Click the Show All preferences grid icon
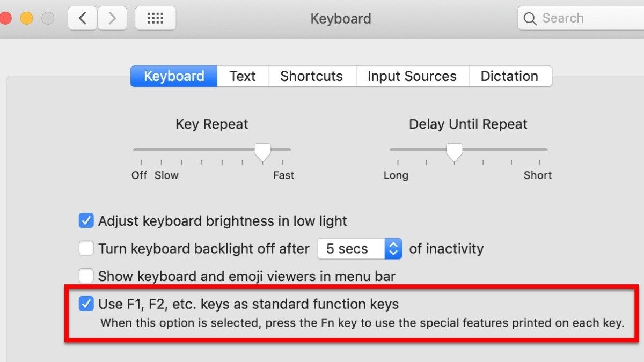644x362 pixels. point(155,18)
